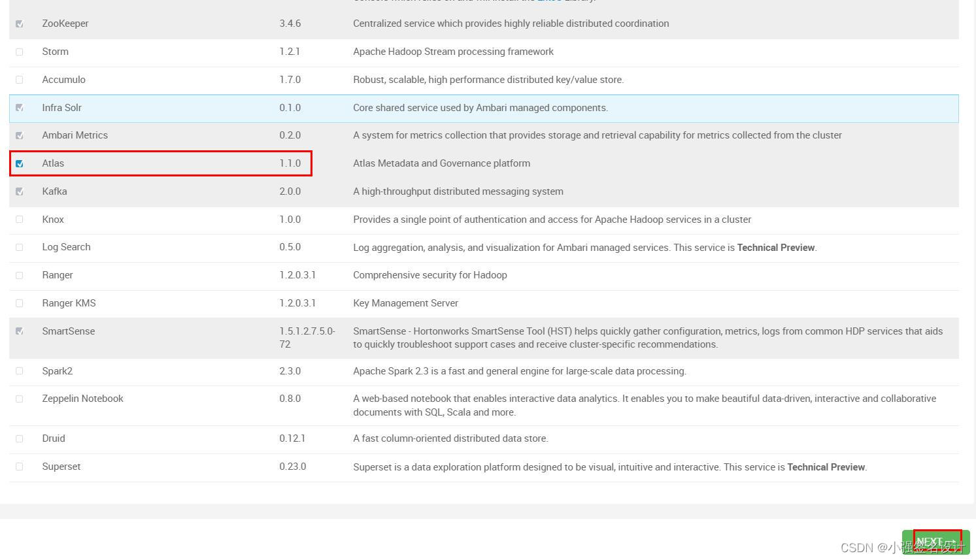Image resolution: width=976 pixels, height=560 pixels.
Task: Toggle the Kafka service checkbox
Action: click(20, 191)
